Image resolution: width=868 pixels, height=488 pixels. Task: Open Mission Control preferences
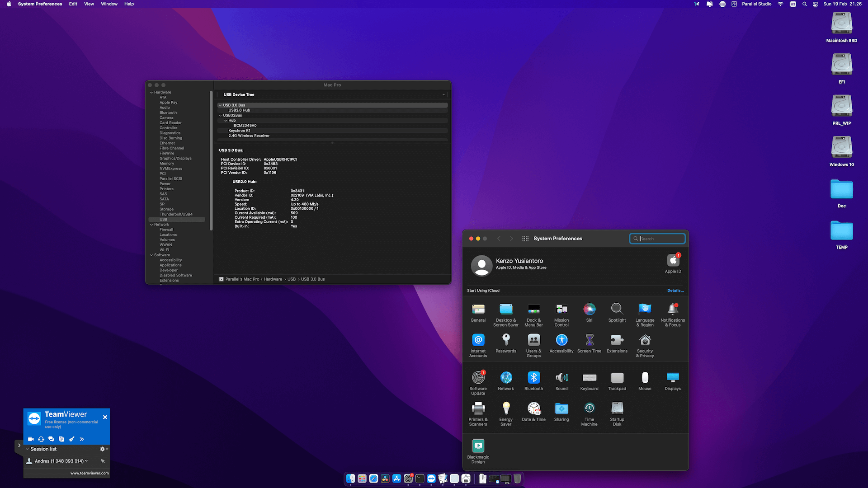[561, 315]
